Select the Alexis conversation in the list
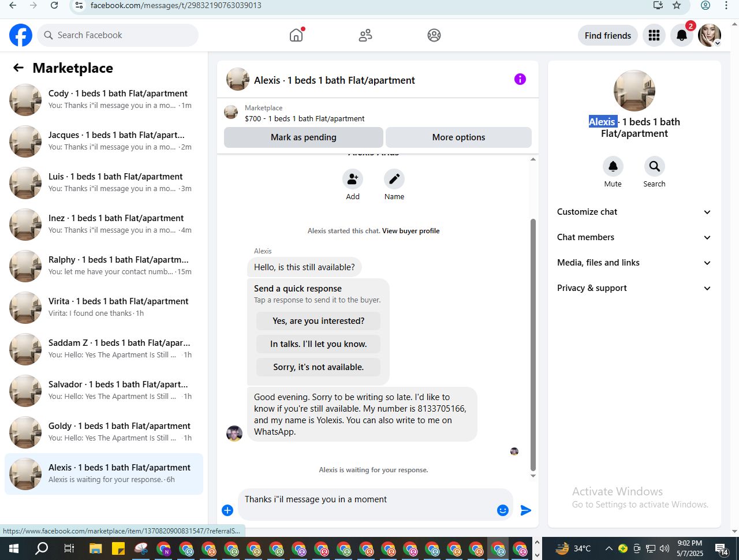 coord(104,474)
